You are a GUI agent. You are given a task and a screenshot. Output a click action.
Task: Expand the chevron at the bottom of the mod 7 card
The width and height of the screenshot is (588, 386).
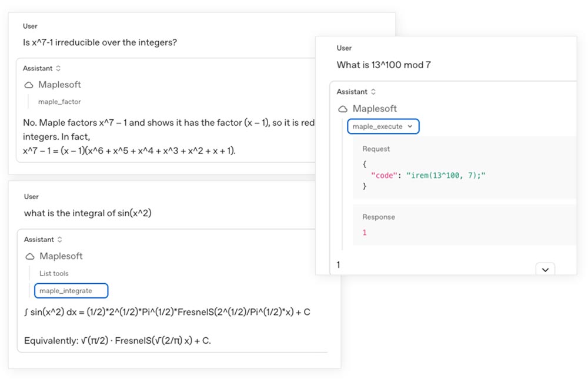(545, 268)
